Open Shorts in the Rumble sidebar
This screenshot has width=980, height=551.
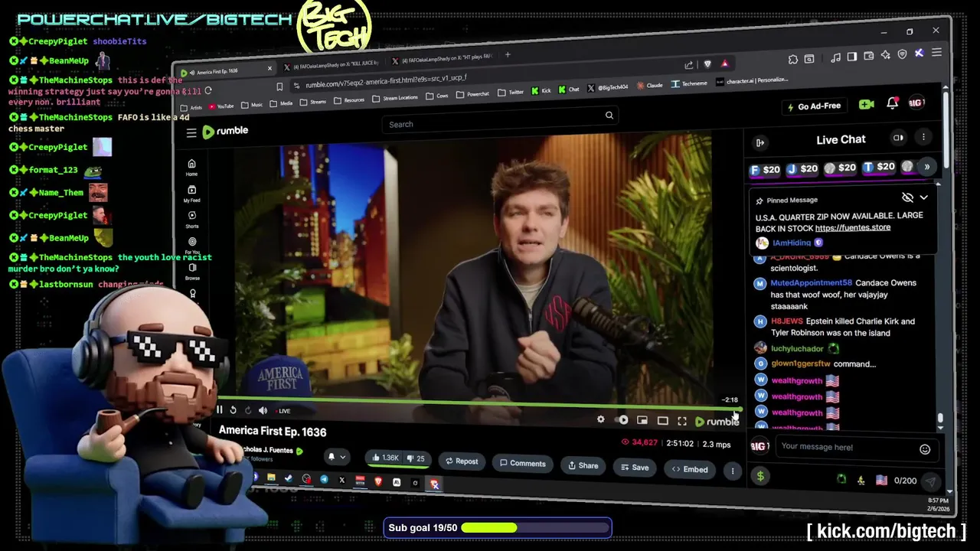(x=192, y=220)
